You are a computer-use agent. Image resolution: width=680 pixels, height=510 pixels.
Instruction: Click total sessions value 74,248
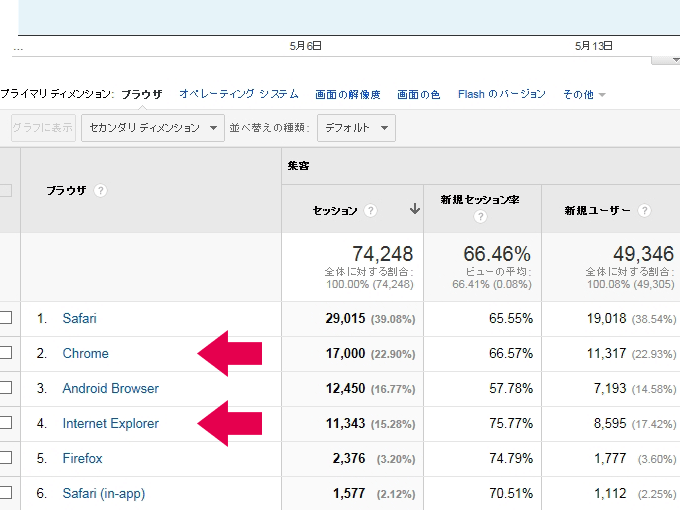tap(382, 254)
